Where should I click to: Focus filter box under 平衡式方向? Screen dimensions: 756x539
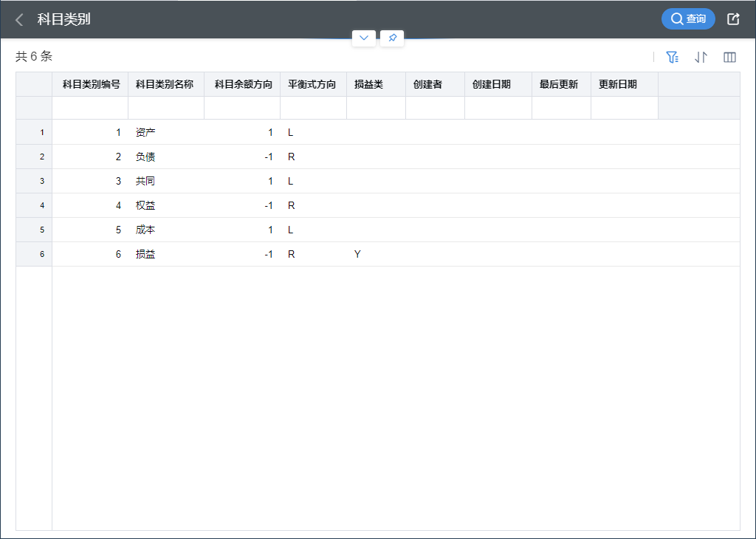[313, 108]
